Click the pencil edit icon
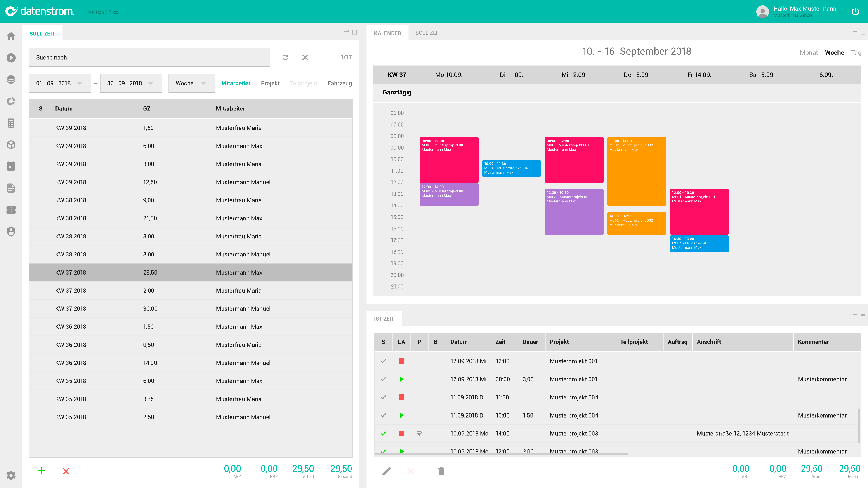Screen dimensions: 868x488 click(387, 471)
